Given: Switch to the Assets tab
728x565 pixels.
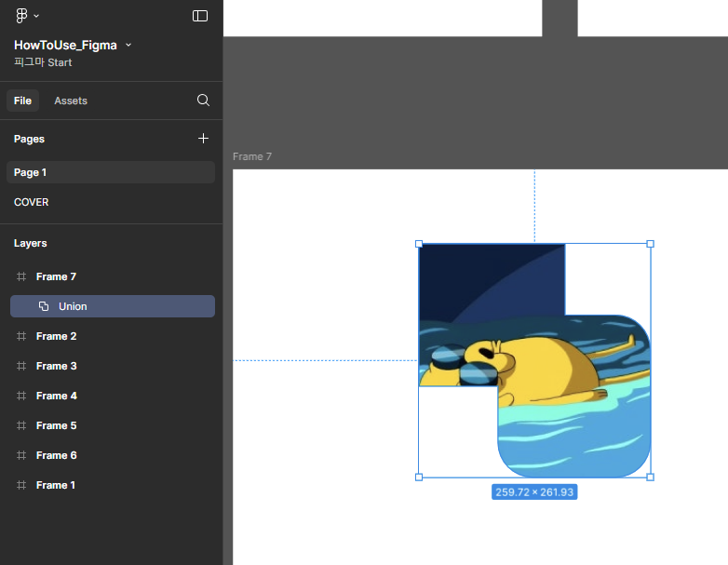Looking at the screenshot, I should tap(71, 101).
